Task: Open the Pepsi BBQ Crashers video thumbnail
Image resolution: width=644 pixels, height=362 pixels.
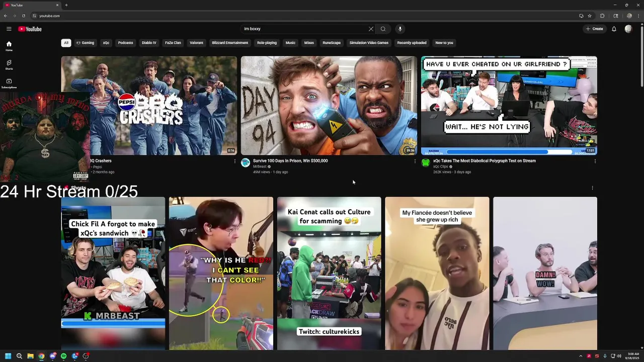Action: 149,106
